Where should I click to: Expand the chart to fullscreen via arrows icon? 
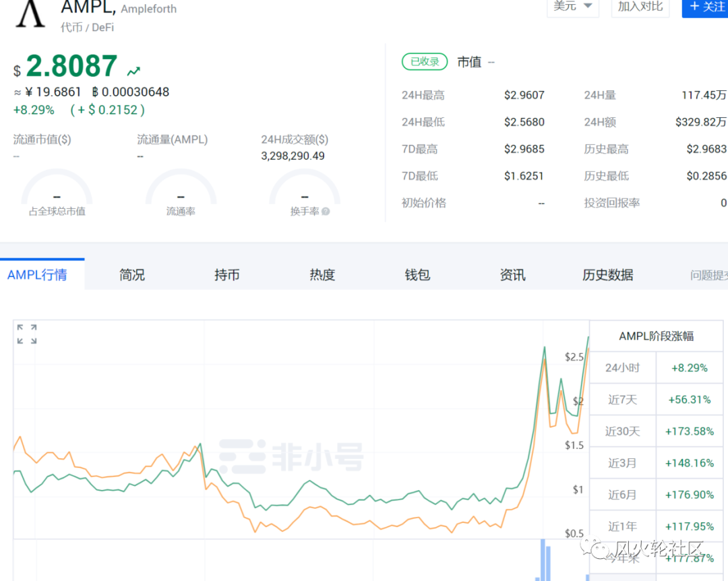tap(26, 334)
